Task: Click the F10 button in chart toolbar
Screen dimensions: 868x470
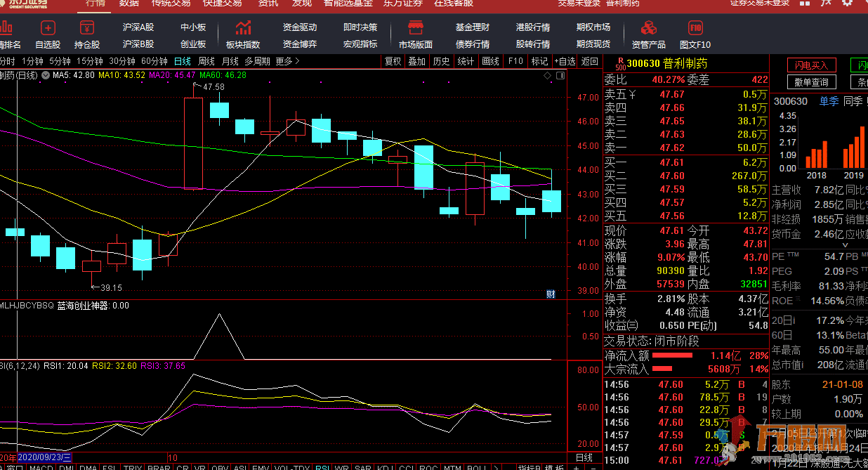Action: (x=515, y=61)
